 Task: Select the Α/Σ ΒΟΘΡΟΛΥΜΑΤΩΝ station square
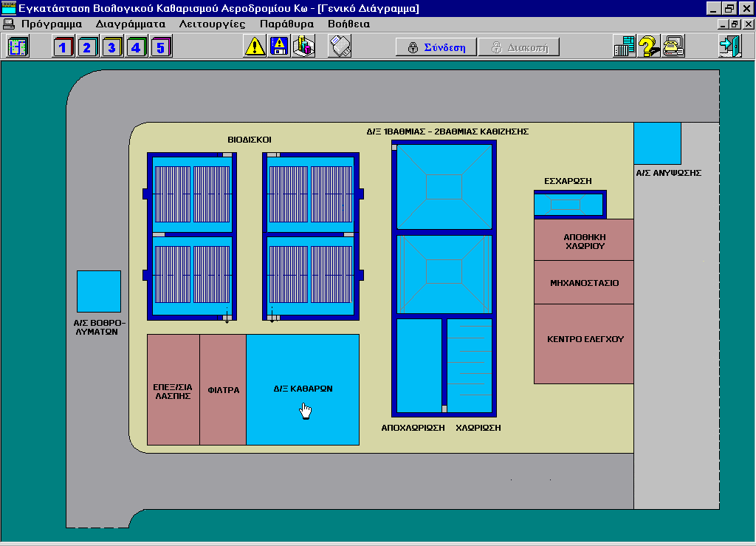tap(99, 291)
